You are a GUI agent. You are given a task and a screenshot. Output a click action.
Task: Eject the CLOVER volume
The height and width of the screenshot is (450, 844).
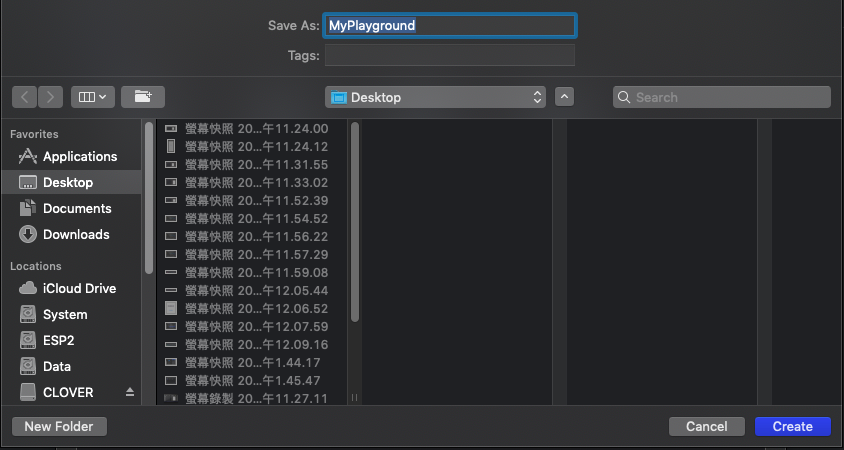click(x=129, y=392)
